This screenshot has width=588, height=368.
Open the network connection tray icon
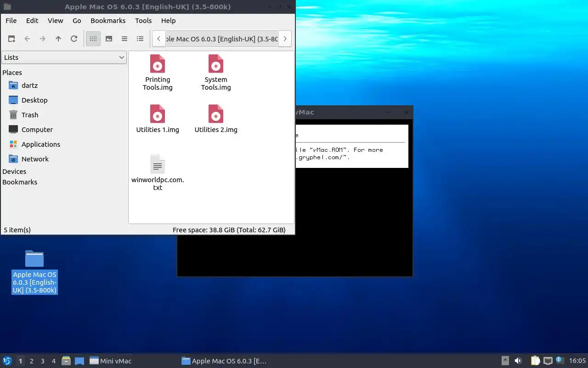(548, 361)
